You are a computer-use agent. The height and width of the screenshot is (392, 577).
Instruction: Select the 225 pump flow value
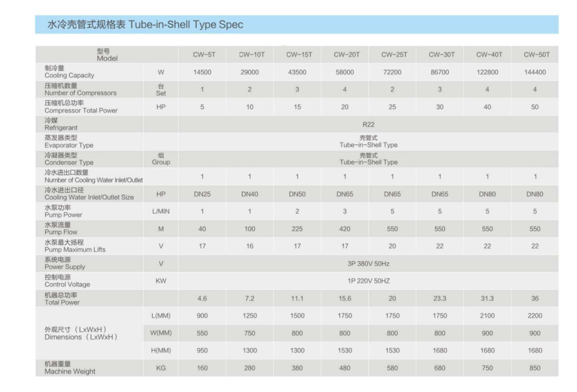click(297, 229)
